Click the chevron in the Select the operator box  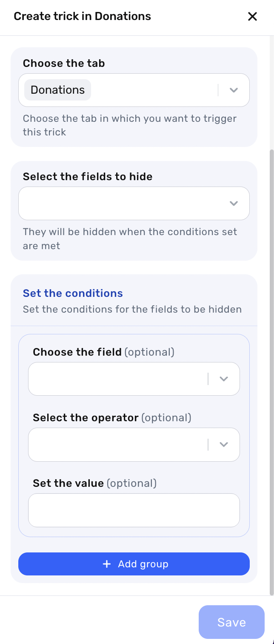tap(224, 445)
